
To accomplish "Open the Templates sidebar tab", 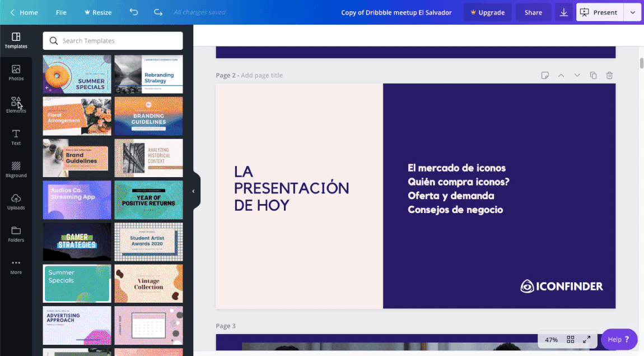I will click(16, 41).
